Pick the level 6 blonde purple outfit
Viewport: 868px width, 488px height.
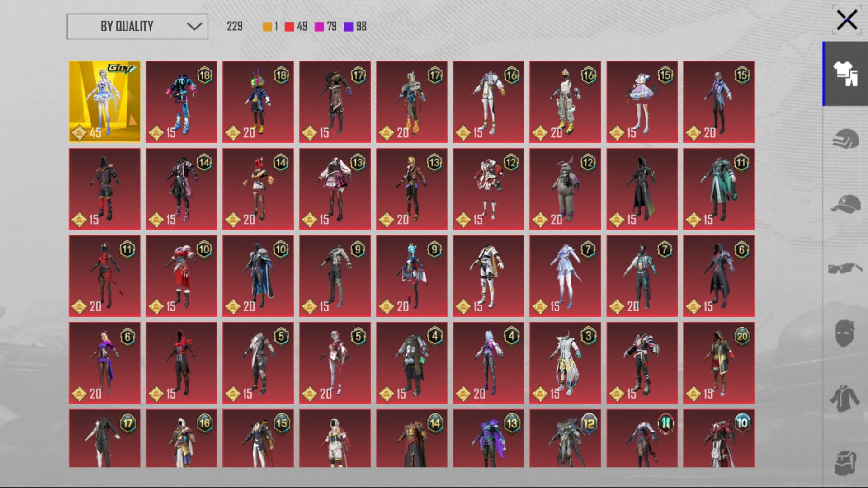click(104, 363)
